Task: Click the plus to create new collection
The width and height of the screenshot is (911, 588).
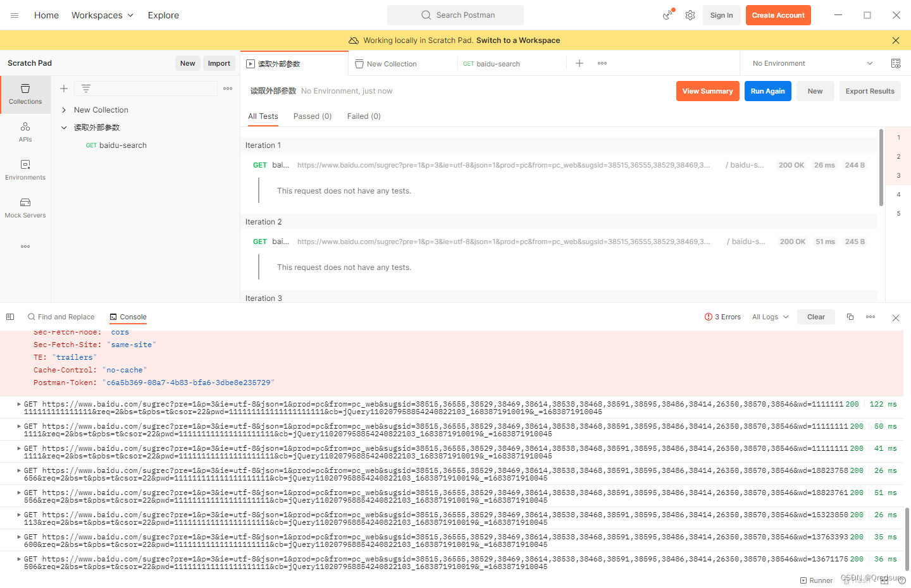Action: click(64, 89)
